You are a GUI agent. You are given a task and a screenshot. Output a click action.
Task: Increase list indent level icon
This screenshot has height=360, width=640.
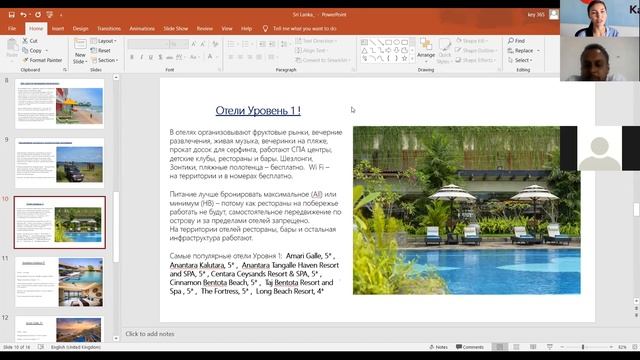coord(272,44)
